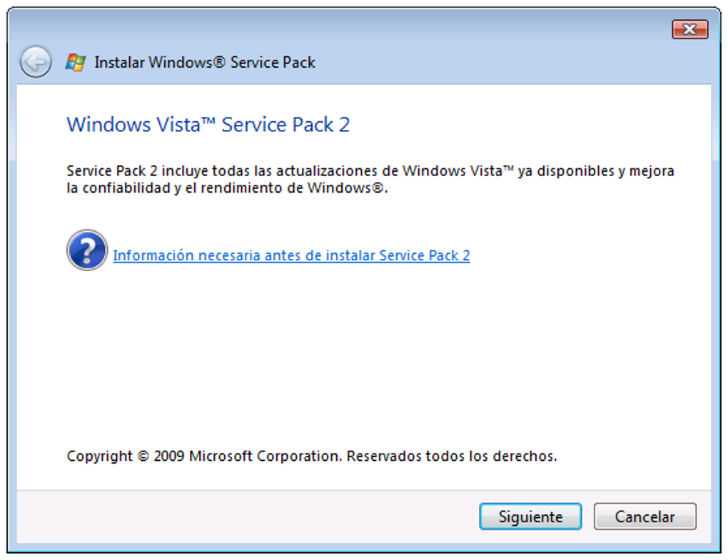Click the 'ya disponibles y mejora' text

[596, 171]
